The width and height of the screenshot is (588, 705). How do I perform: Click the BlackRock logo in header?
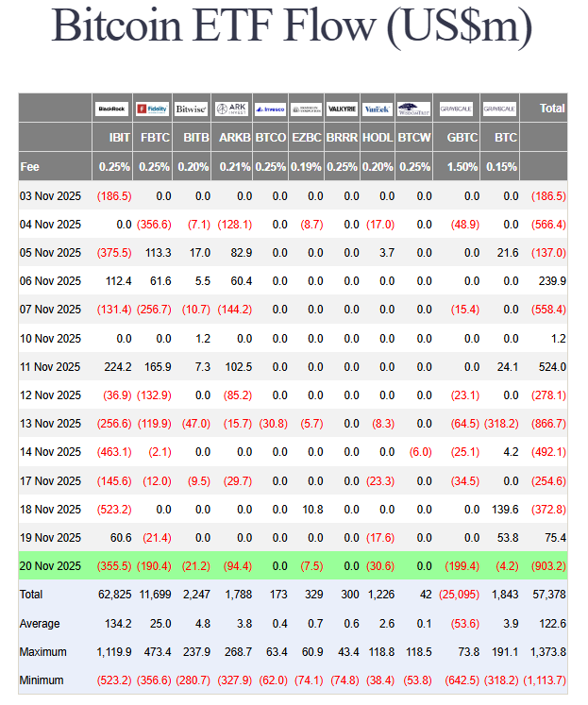[x=112, y=109]
